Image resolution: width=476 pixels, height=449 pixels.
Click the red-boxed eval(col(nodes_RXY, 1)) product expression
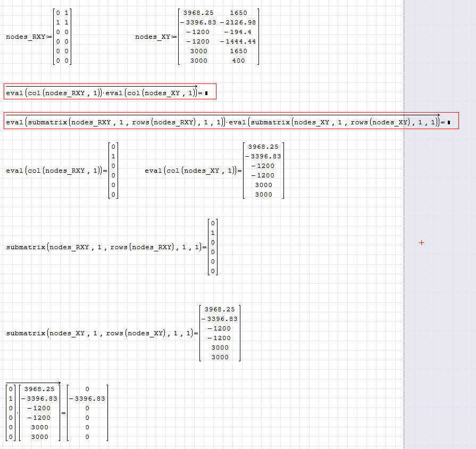101,94
